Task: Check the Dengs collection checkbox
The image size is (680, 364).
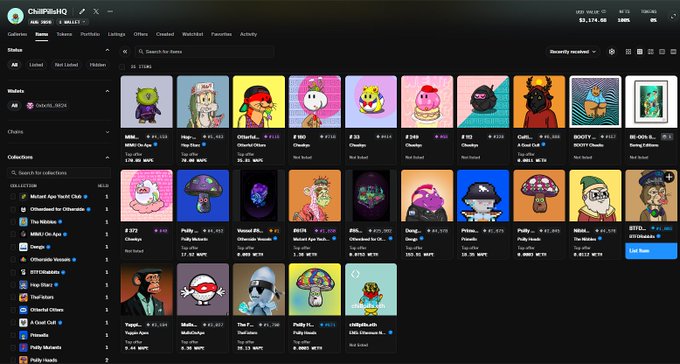Action: (13, 247)
